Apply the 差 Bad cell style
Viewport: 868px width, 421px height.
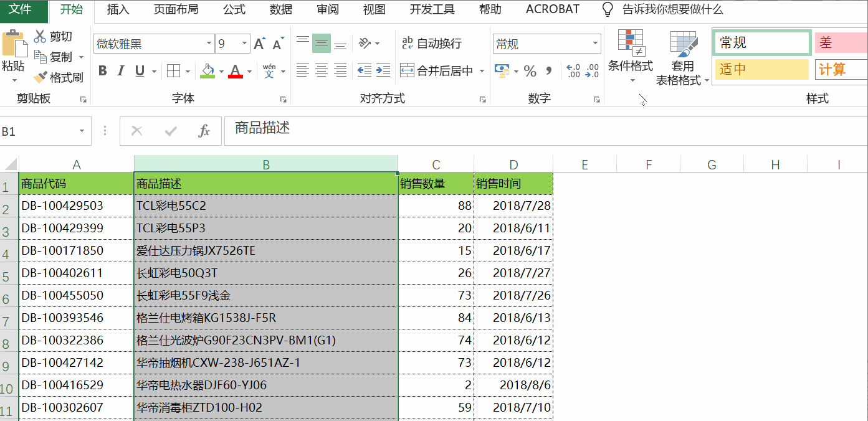(841, 43)
